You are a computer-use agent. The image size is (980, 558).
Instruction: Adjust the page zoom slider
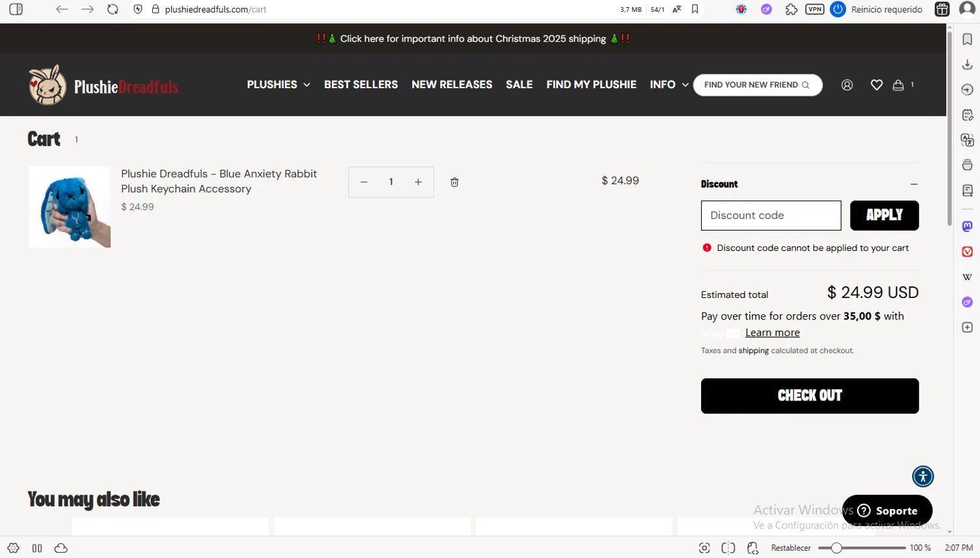click(862, 548)
